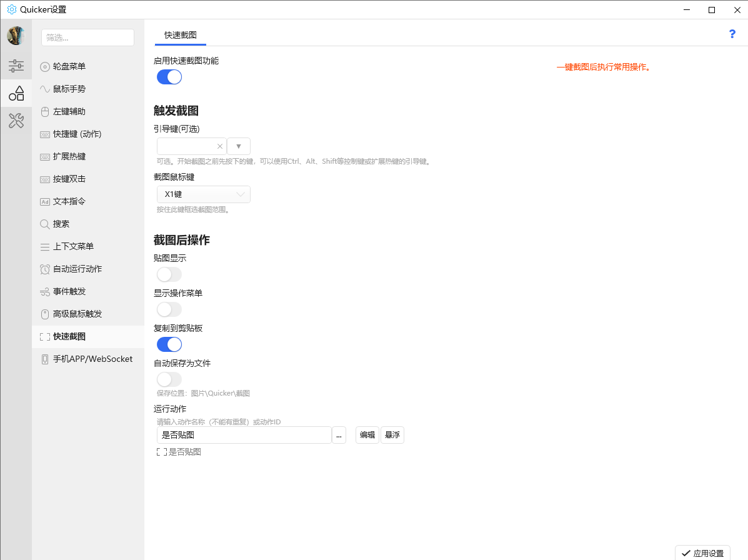Image resolution: width=748 pixels, height=560 pixels.
Task: Select 轮盘菜单 in the sidebar
Action: click(87, 67)
